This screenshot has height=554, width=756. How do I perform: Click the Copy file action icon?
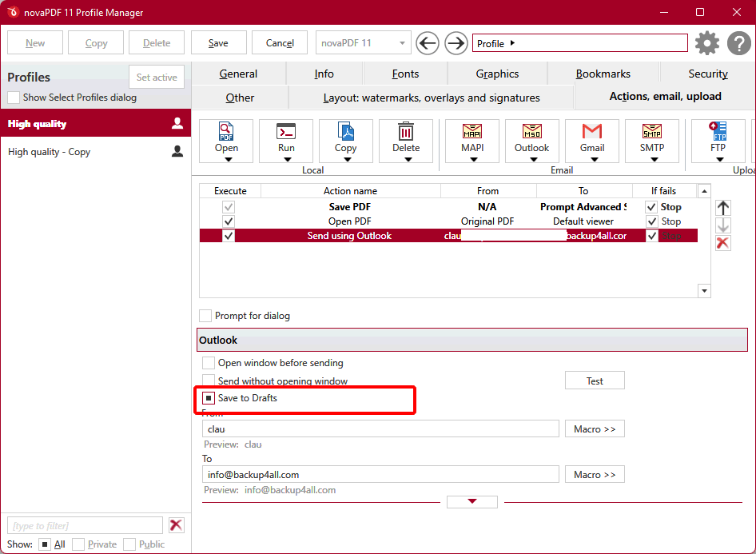[x=346, y=131]
